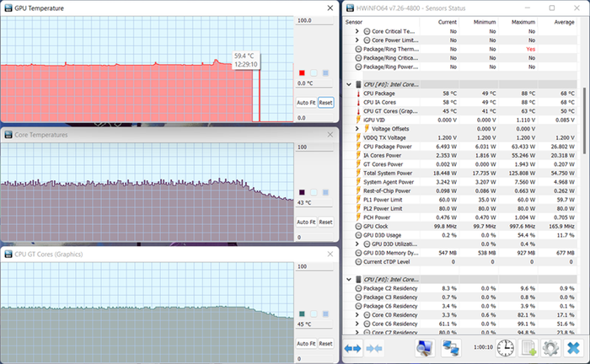Image resolution: width=590 pixels, height=364 pixels.
Task: Click the clock reset-timer icon
Action: (505, 348)
